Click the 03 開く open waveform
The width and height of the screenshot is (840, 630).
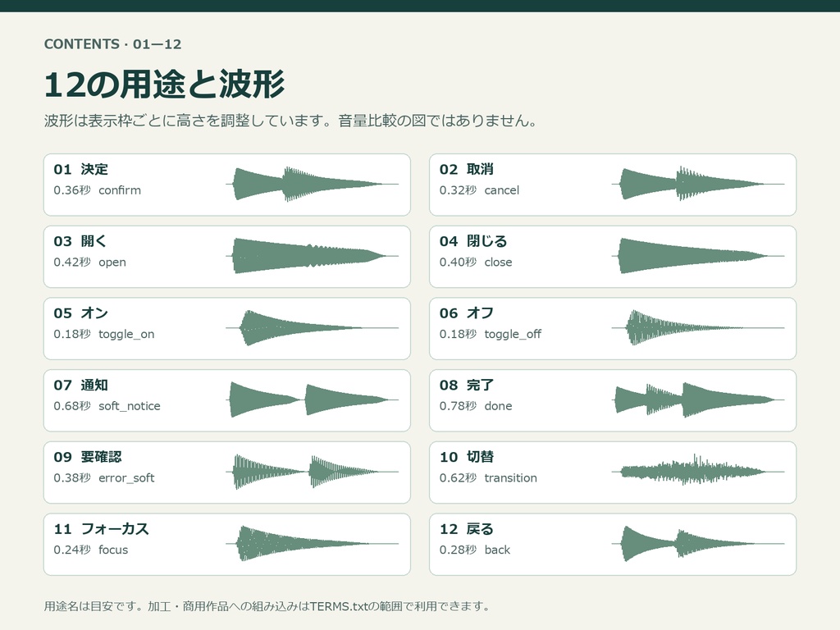click(x=313, y=256)
